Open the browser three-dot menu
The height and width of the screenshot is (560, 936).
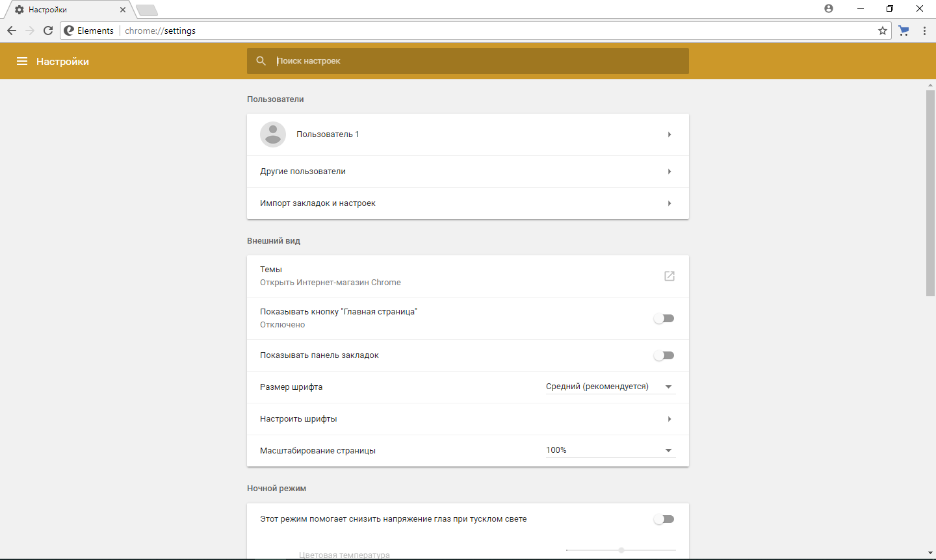[x=924, y=31]
